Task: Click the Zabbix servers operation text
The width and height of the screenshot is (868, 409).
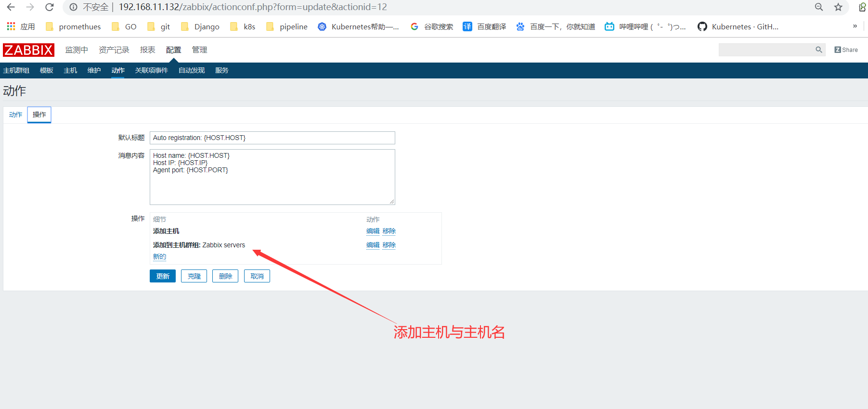Action: pyautogui.click(x=224, y=245)
